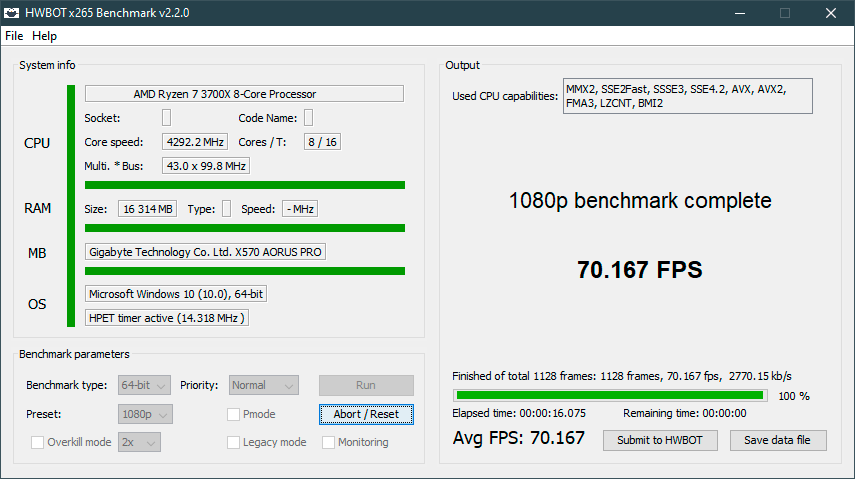Enable the Pmode checkbox
This screenshot has height=479, width=855.
(x=233, y=415)
